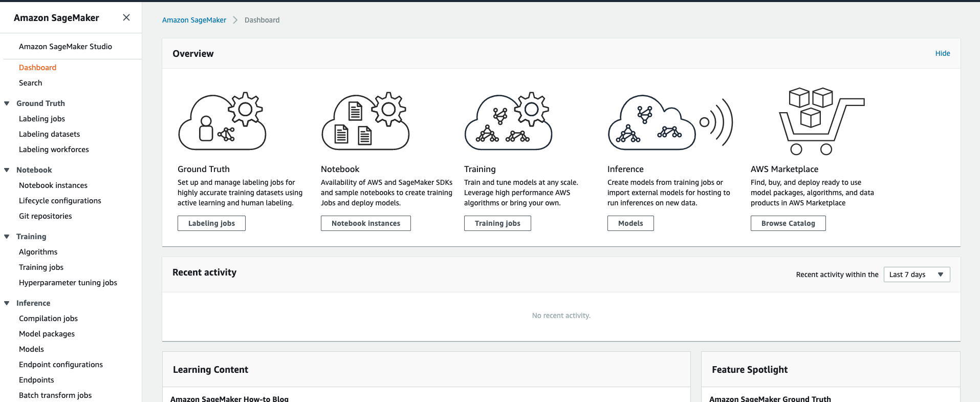Viewport: 980px width, 402px height.
Task: Open Notebook instances in sidebar
Action: click(53, 185)
